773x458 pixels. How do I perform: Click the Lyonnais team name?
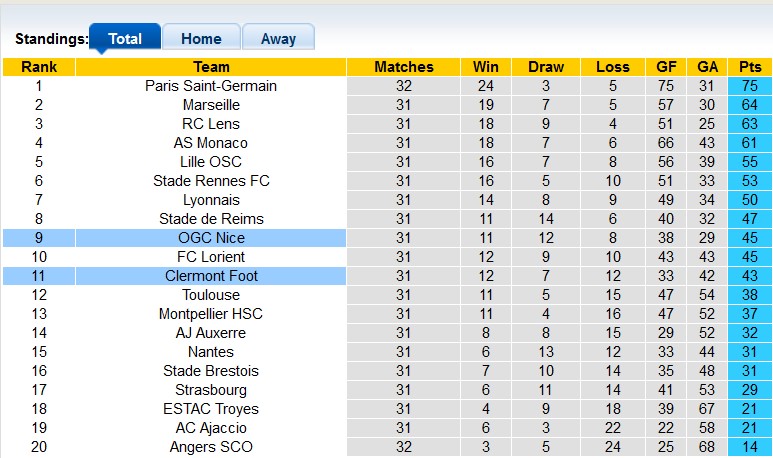[x=211, y=200]
